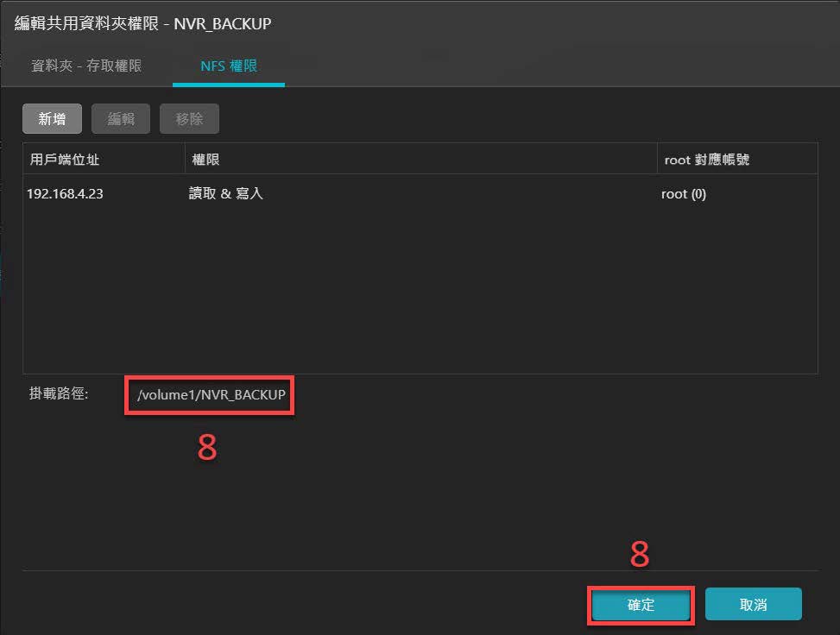Click the 新增 button
Image resolution: width=840 pixels, height=635 pixels.
click(x=52, y=118)
